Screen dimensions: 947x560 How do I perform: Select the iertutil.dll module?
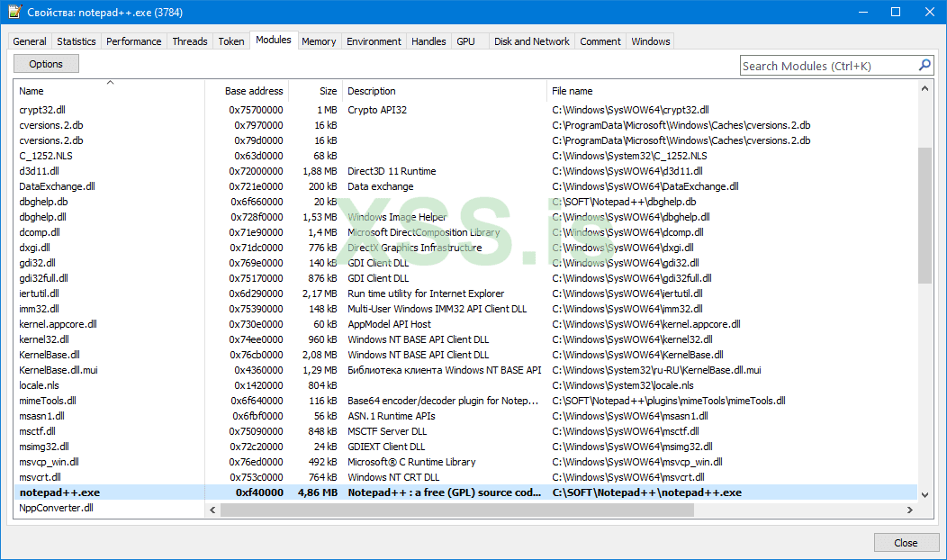465,294
